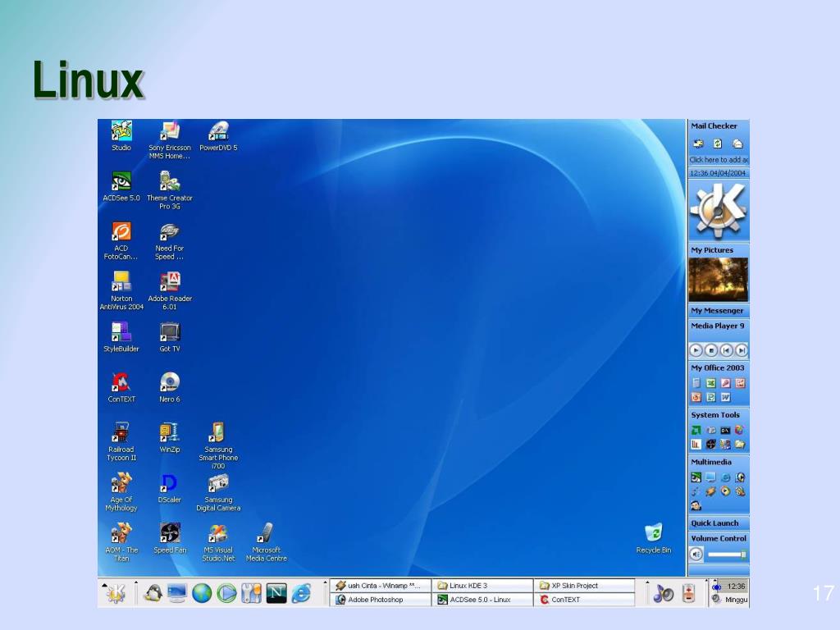Click the clock showing 12:36

pyautogui.click(x=736, y=586)
